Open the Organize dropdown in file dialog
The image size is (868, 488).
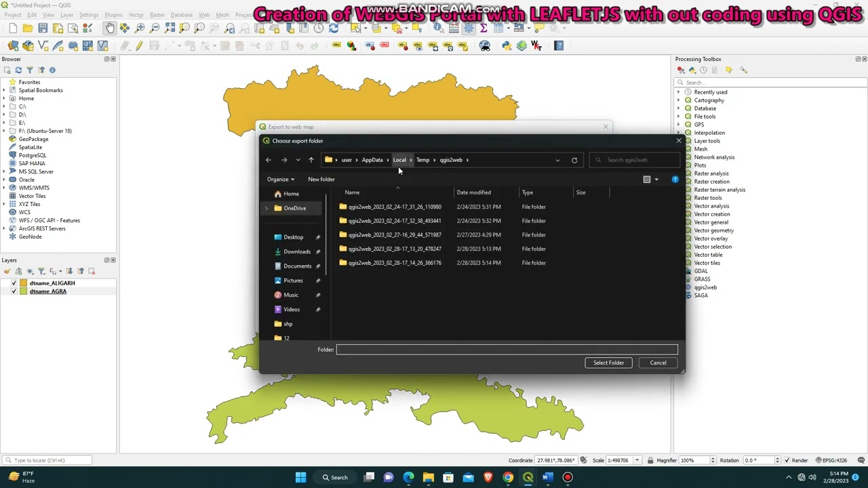280,179
